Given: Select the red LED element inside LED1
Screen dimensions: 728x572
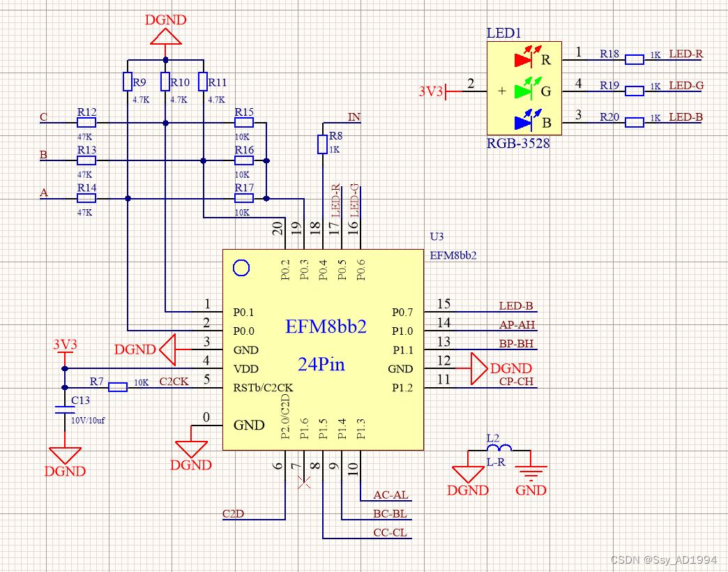Looking at the screenshot, I should [522, 59].
